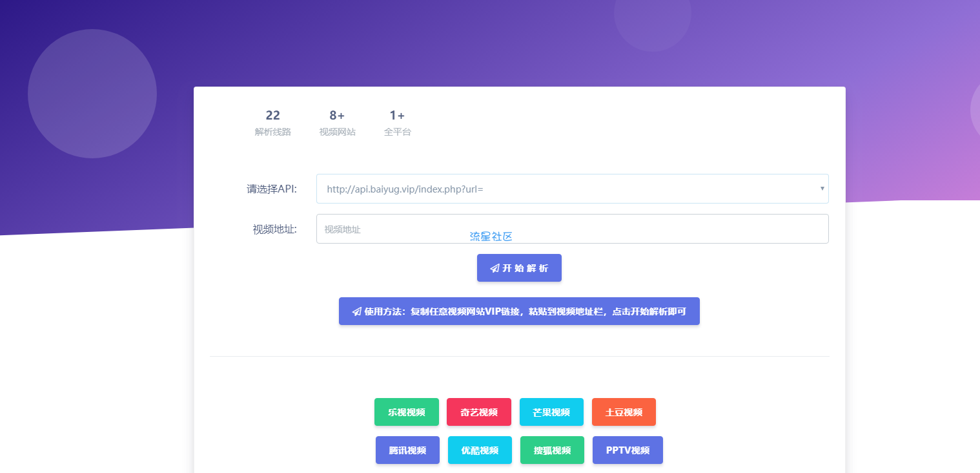980x473 pixels.
Task: Click the 1+ 全平台 statistic
Action: click(x=397, y=123)
